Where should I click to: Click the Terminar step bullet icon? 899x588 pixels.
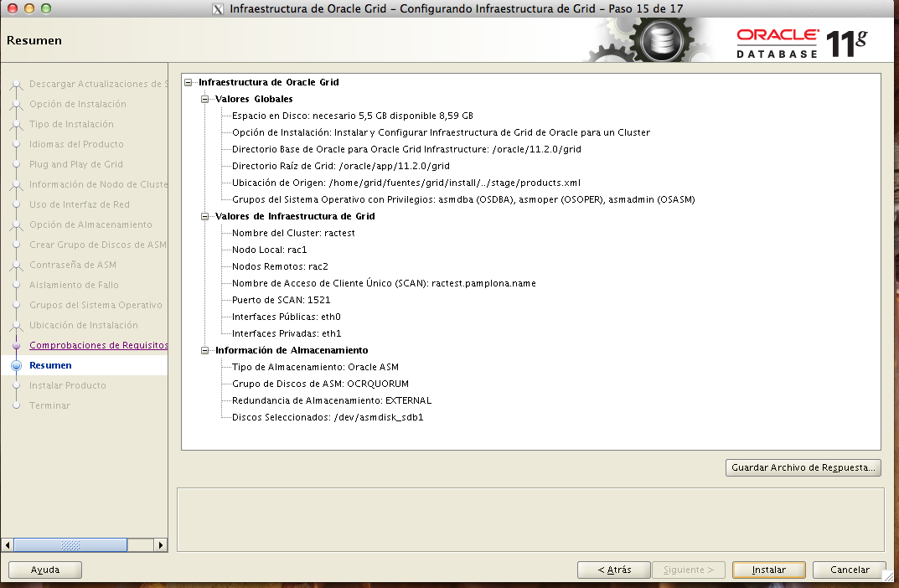(x=16, y=405)
